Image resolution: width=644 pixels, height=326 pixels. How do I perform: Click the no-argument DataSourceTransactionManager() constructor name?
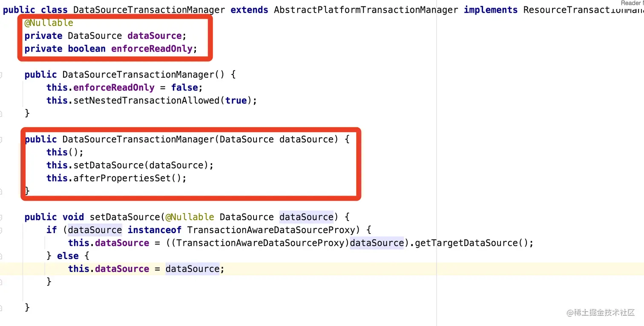point(138,75)
